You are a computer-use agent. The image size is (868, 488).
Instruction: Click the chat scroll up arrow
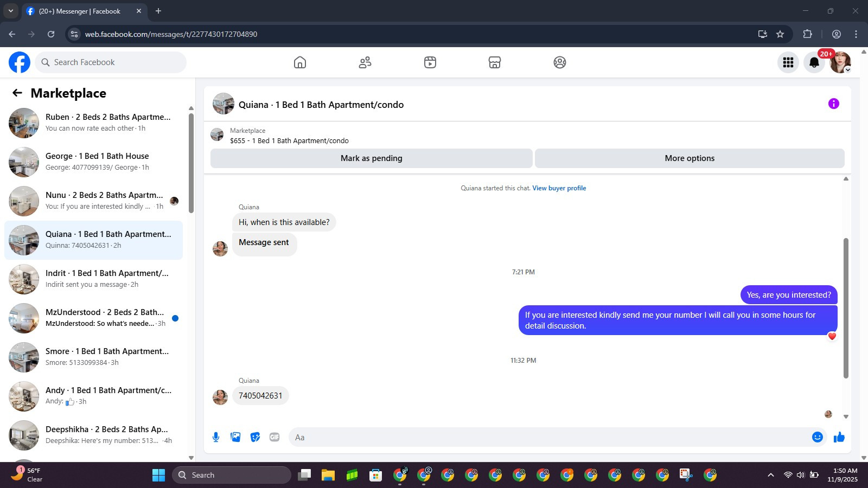point(846,179)
